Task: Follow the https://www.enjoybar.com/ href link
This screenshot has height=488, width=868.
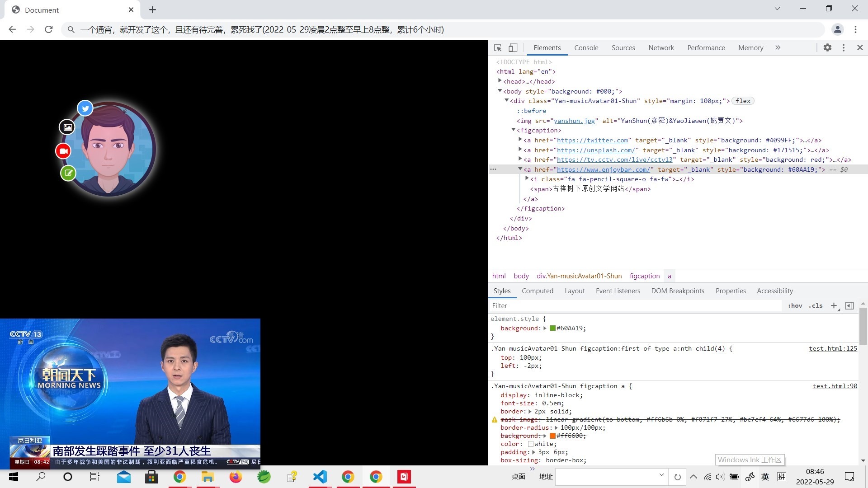Action: click(603, 169)
